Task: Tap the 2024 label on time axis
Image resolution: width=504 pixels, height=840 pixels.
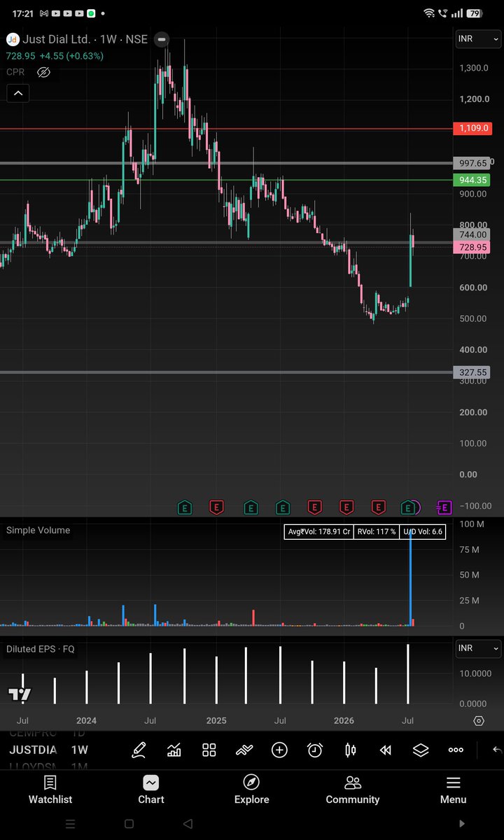Action: [x=87, y=720]
